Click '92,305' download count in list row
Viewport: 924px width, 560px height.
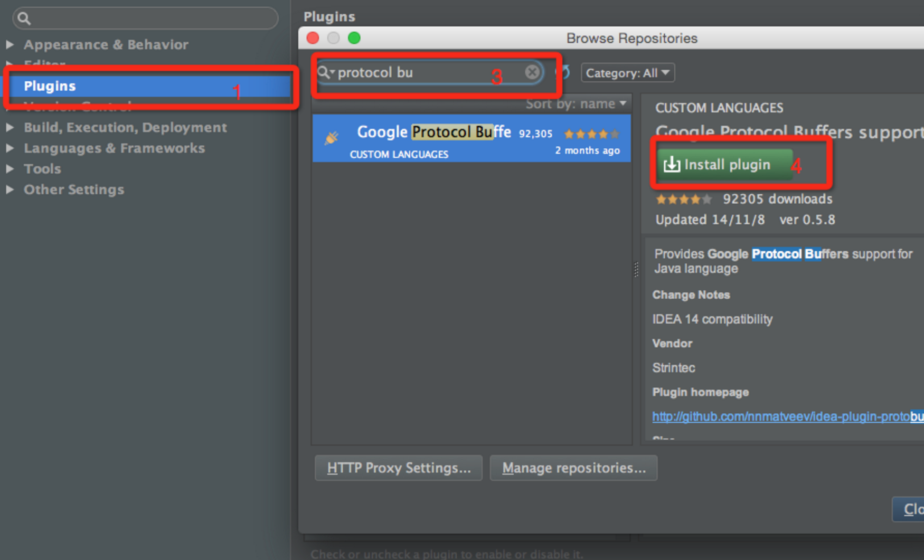point(535,134)
